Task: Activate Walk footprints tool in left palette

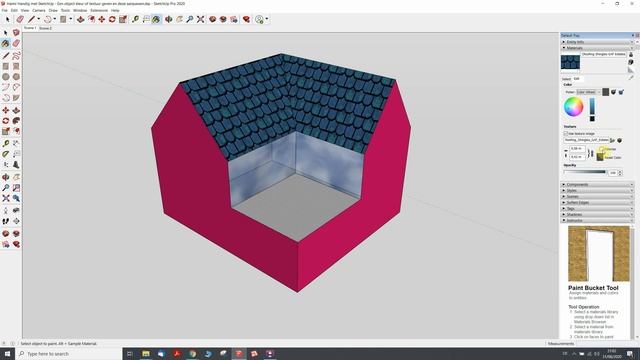Action: pyautogui.click(x=6, y=221)
